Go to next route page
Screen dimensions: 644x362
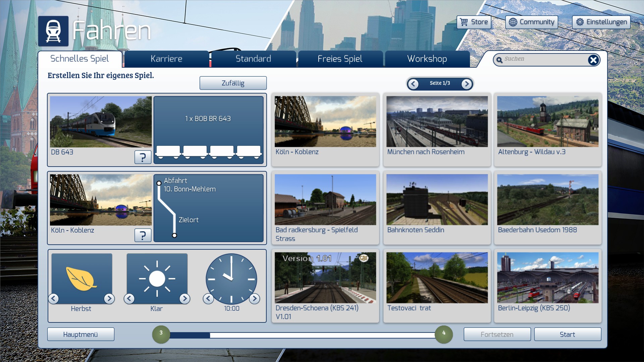466,84
